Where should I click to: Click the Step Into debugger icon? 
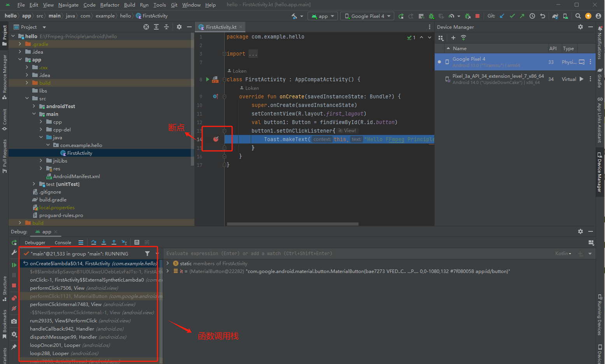click(x=104, y=242)
